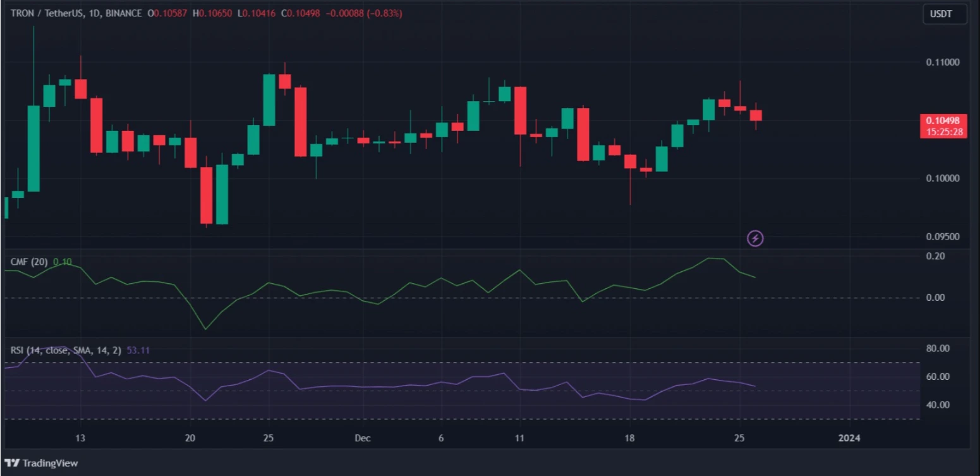This screenshot has width=980, height=476.
Task: Click the CMF (20) indicator label
Action: [x=30, y=262]
